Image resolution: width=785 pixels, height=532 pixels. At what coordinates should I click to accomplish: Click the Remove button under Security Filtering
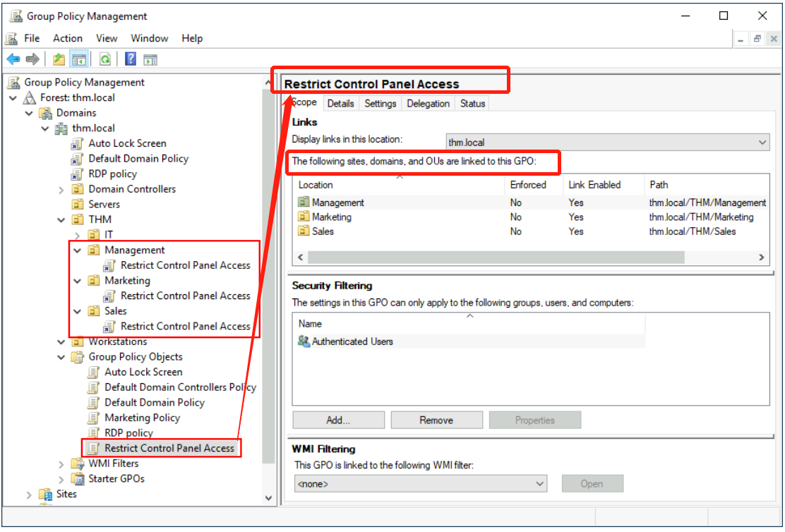click(436, 421)
